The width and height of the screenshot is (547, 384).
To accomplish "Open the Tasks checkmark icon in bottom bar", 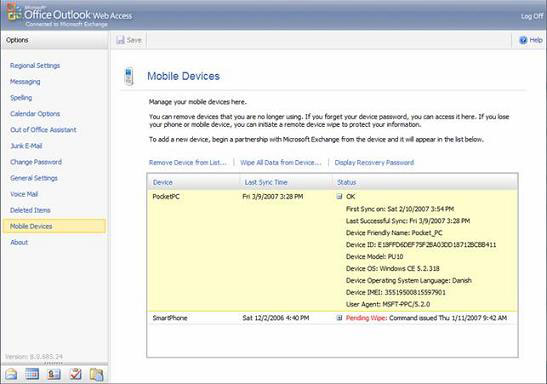I will [75, 374].
